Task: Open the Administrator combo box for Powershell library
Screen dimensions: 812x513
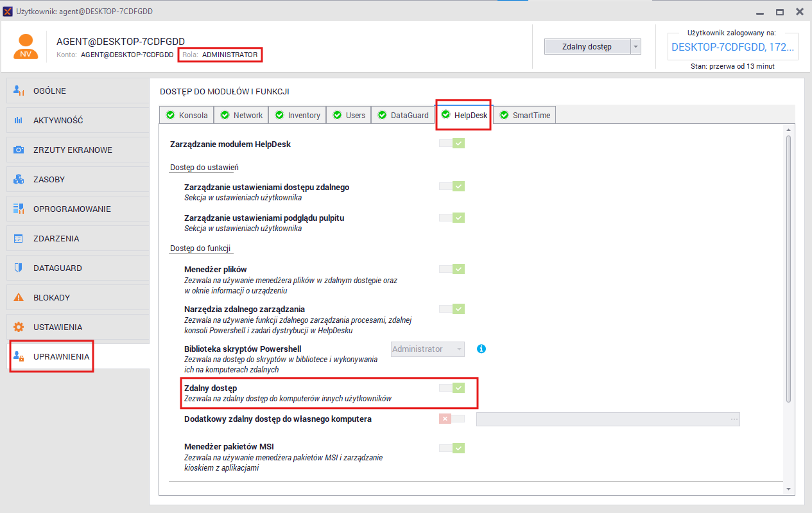Action: (428, 349)
